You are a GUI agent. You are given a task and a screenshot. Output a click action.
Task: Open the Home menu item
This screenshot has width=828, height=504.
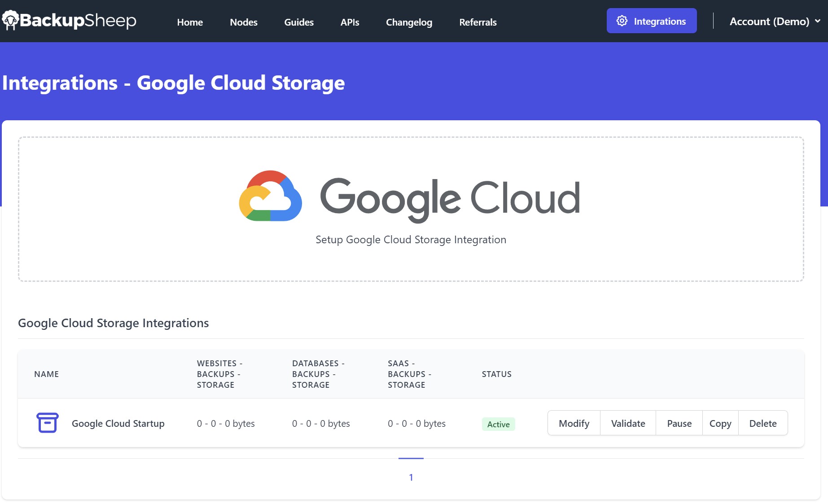click(190, 22)
